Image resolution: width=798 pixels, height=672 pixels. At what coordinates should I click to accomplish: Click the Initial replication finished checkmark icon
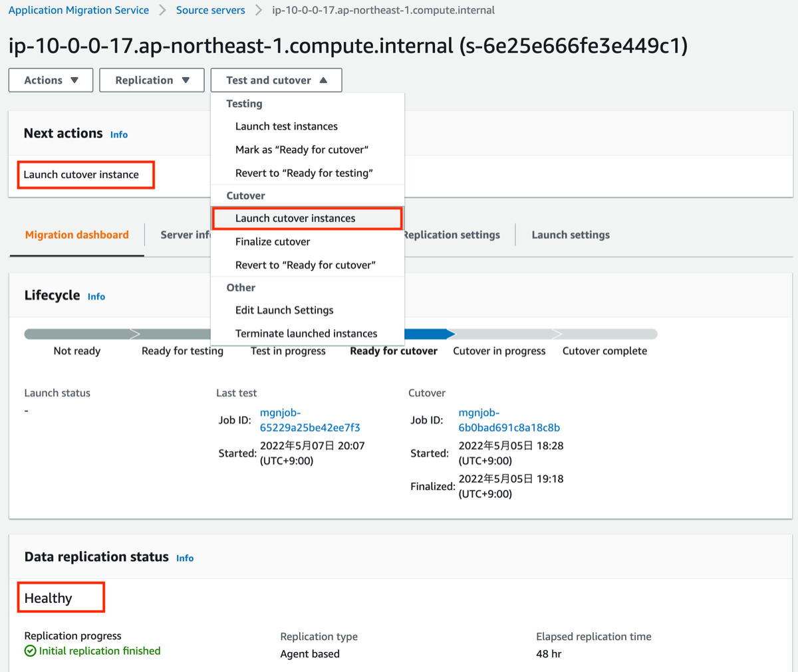coord(30,651)
